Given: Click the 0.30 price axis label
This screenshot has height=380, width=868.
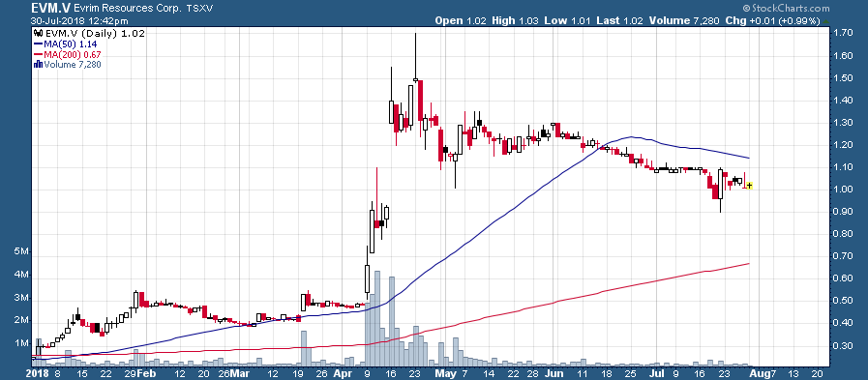Looking at the screenshot, I should 843,346.
